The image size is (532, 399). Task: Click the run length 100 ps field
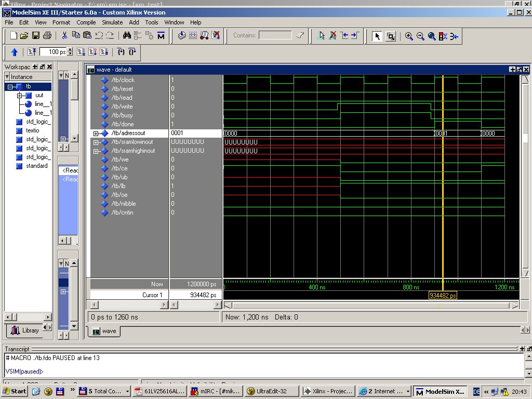click(54, 52)
